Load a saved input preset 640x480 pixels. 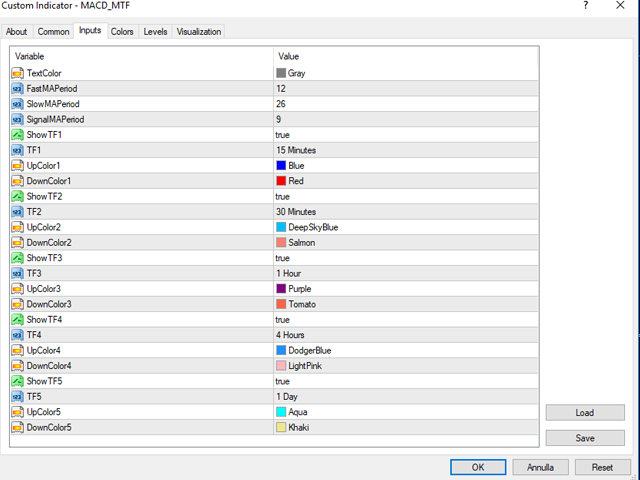pyautogui.click(x=585, y=413)
